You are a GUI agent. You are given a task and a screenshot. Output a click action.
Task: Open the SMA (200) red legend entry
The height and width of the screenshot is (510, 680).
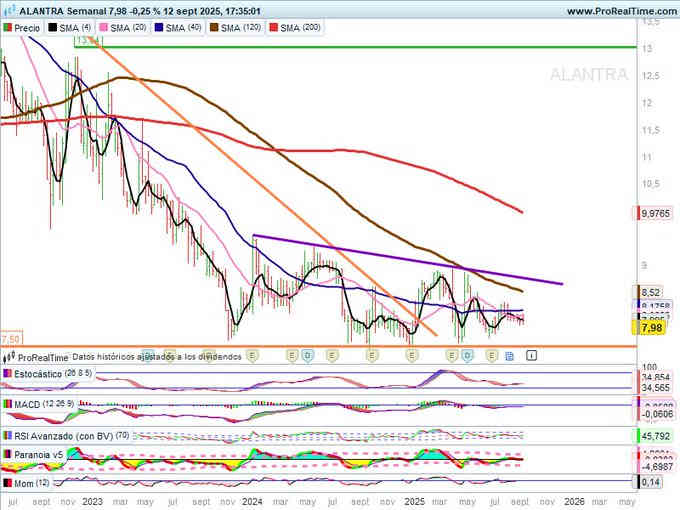[x=295, y=28]
